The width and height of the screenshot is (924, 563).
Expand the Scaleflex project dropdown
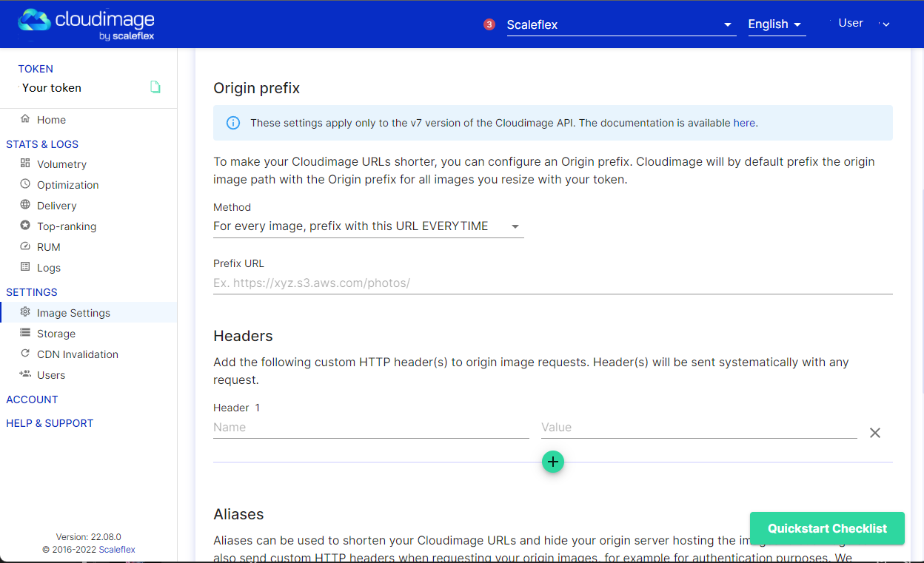coord(620,24)
